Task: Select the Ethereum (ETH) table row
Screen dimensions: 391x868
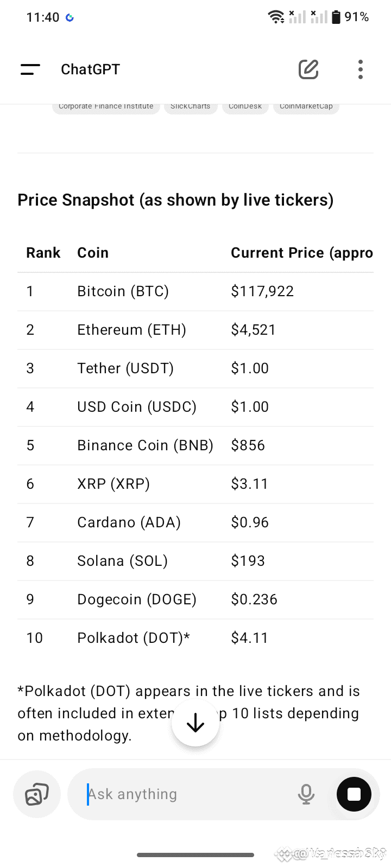Action: pyautogui.click(x=195, y=330)
